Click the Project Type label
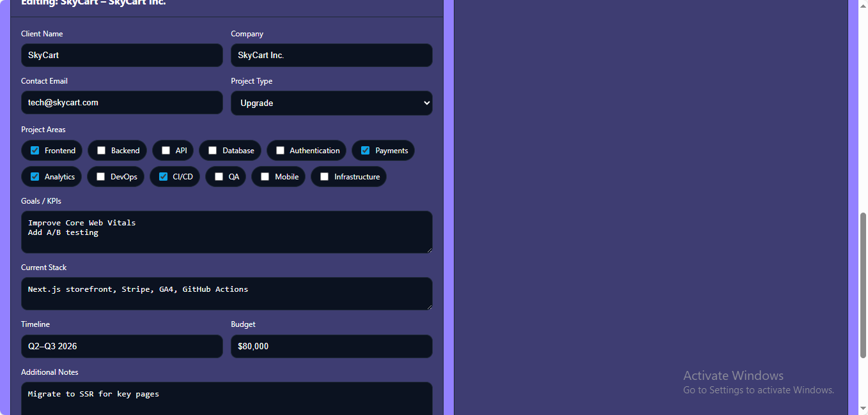This screenshot has height=415, width=868. [252, 81]
